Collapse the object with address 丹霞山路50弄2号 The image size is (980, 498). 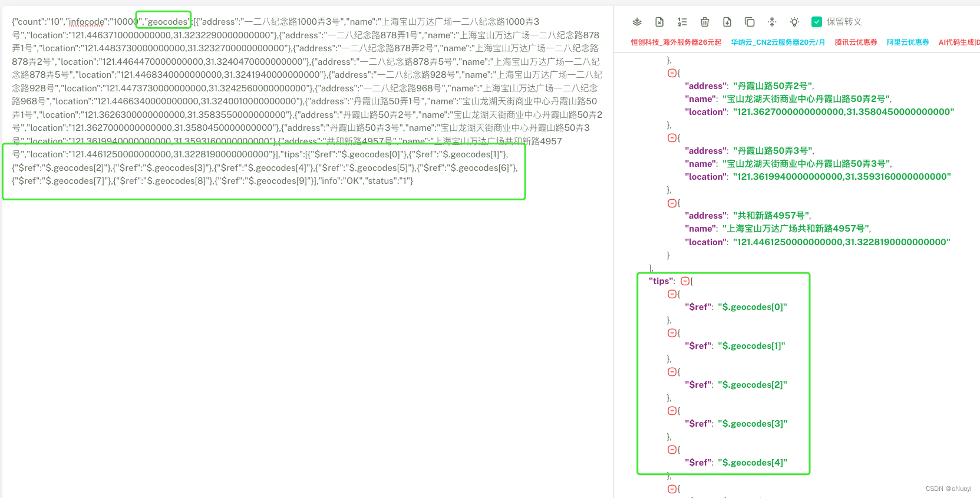672,73
